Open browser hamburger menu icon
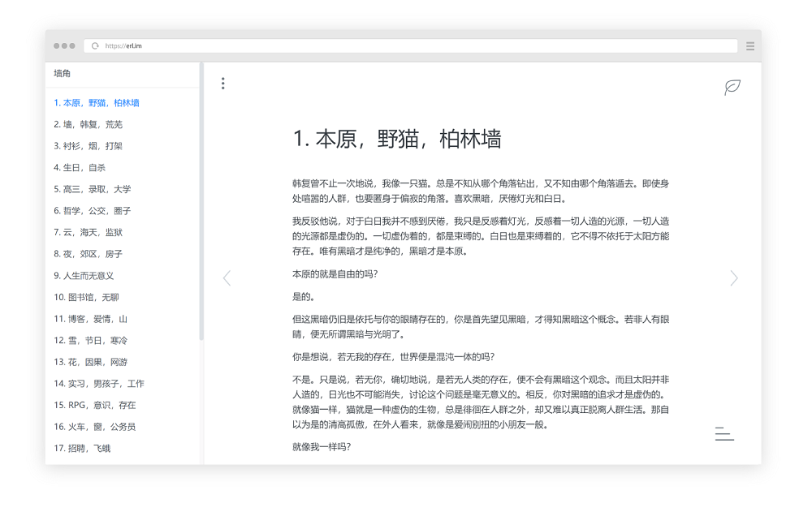Screen dimensions: 812x512 750,46
